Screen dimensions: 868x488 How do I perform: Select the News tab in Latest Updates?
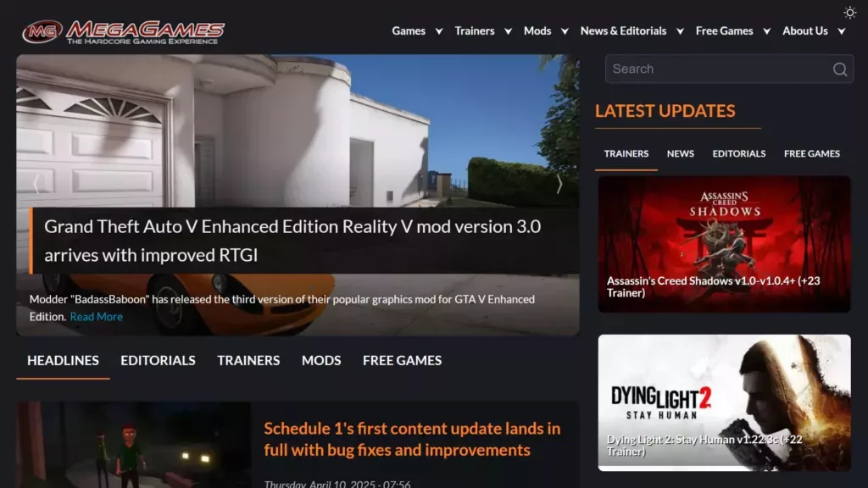tap(680, 153)
